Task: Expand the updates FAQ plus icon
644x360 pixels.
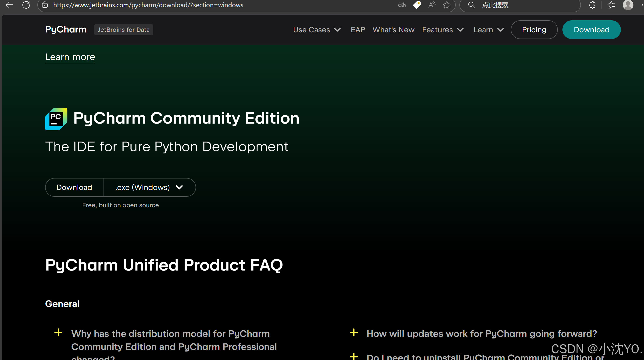Action: 354,332
